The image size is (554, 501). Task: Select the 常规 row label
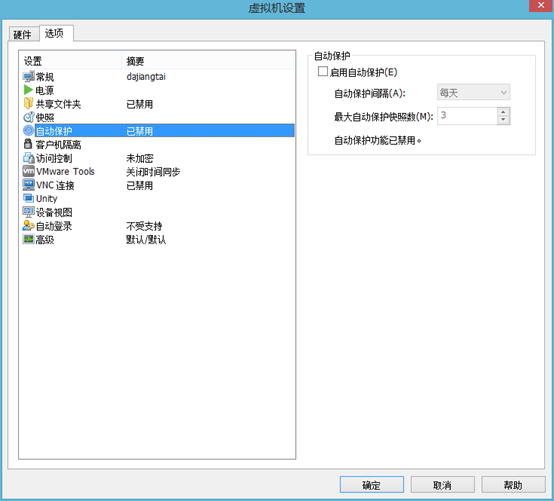coord(45,77)
